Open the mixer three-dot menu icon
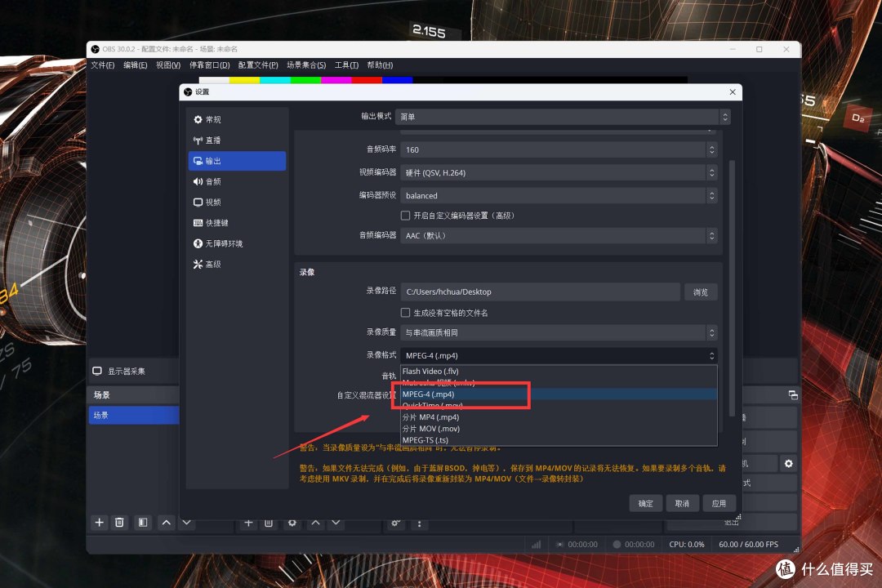This screenshot has width=882, height=588. [x=419, y=524]
